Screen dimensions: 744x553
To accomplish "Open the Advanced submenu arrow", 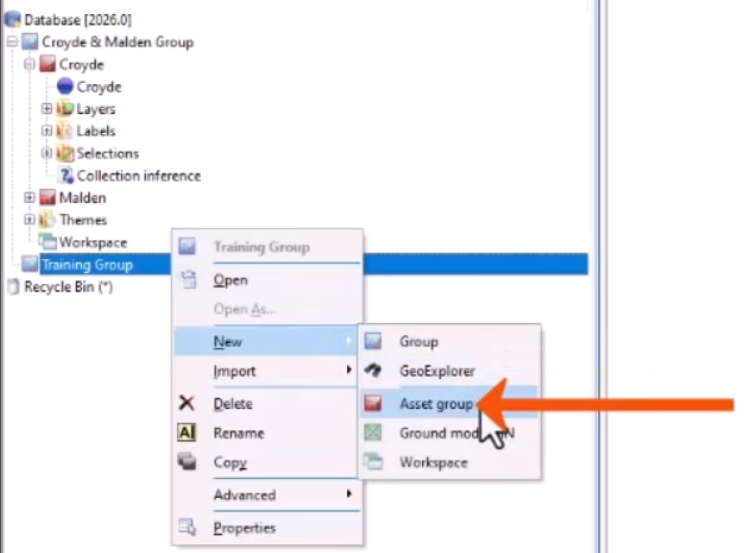I will [349, 494].
